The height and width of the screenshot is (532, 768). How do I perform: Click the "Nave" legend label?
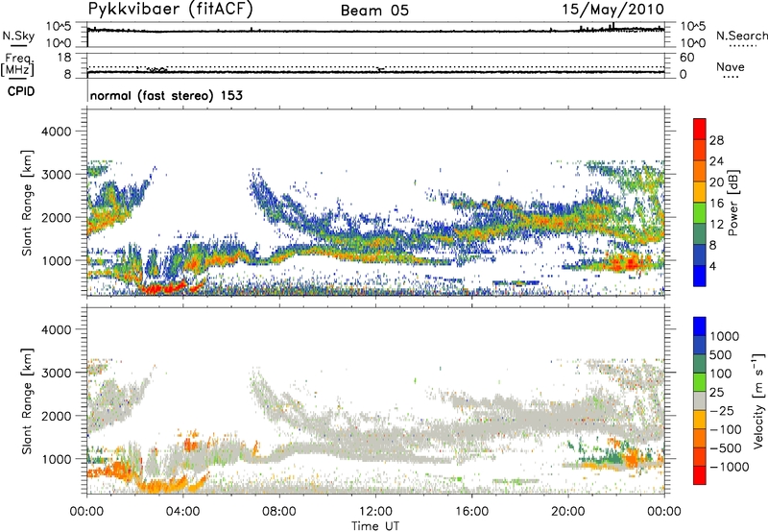731,66
